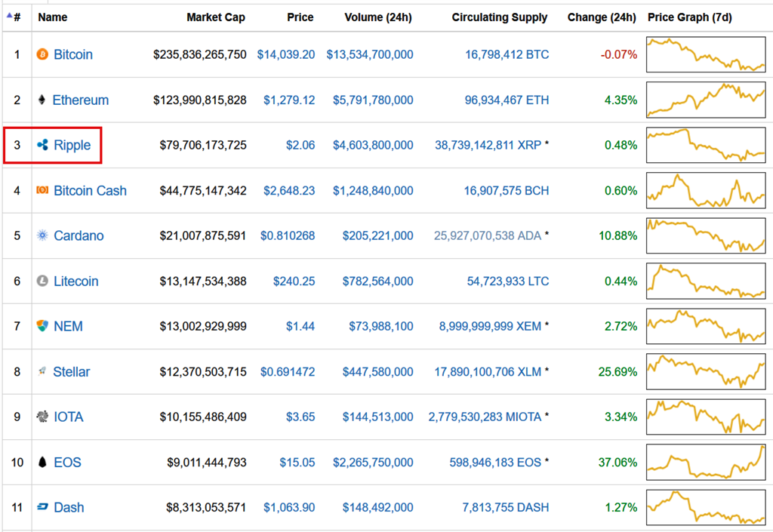
Task: Open Ethereum 7-day price graph
Action: (x=706, y=100)
